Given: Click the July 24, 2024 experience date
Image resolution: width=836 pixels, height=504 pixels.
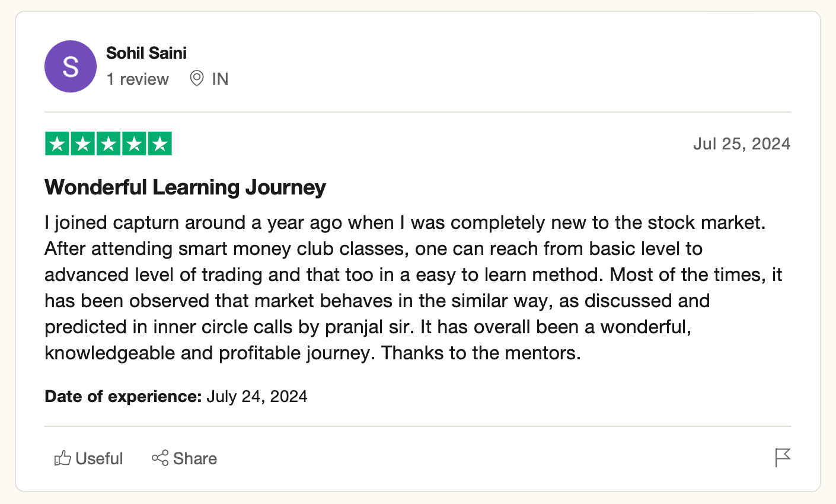Looking at the screenshot, I should pos(257,396).
